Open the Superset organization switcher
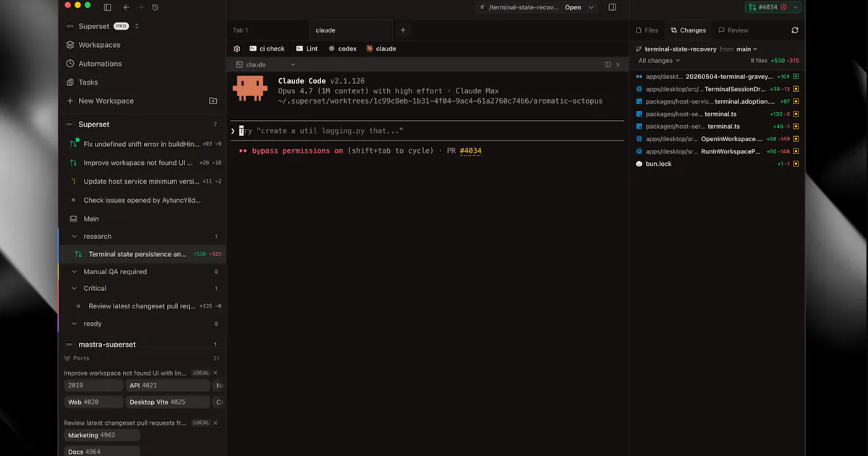This screenshot has height=456, width=868. coord(102,26)
